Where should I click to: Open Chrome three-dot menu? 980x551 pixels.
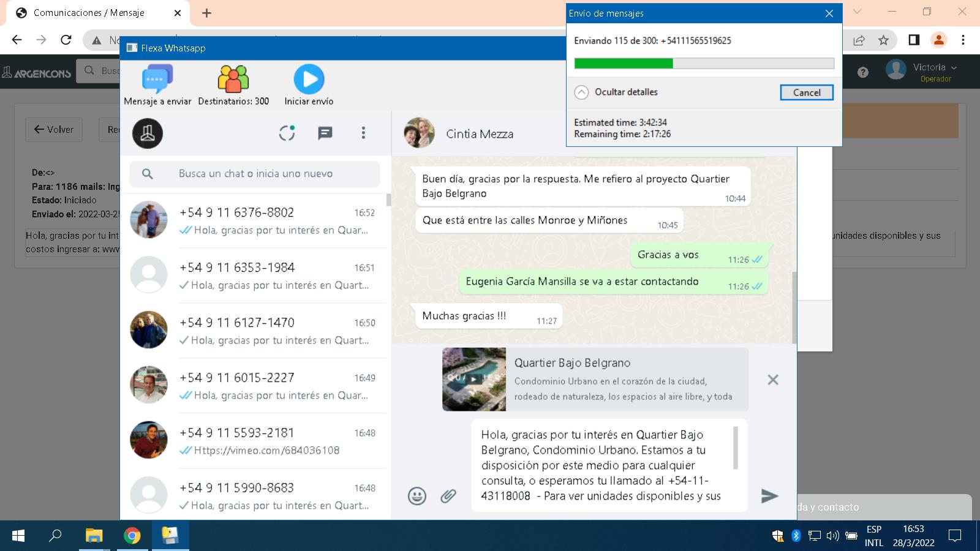pyautogui.click(x=963, y=40)
